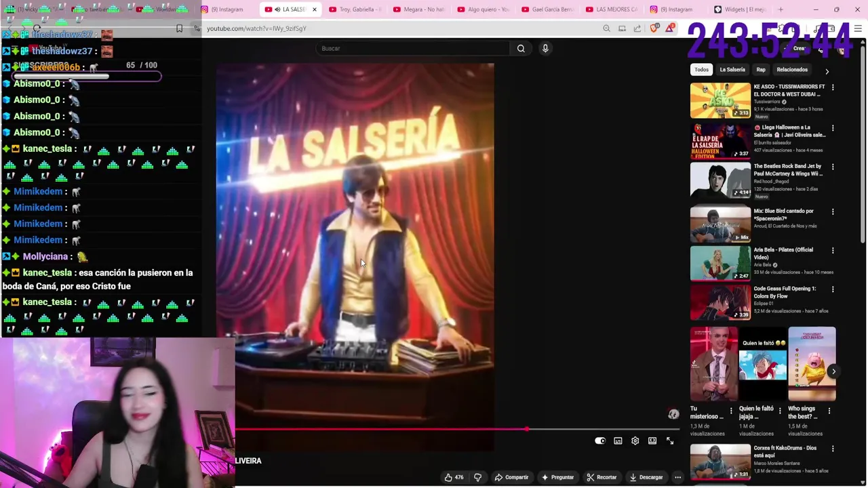
Task: Open Aria Bela - Pilates video thumbnail
Action: 720,263
